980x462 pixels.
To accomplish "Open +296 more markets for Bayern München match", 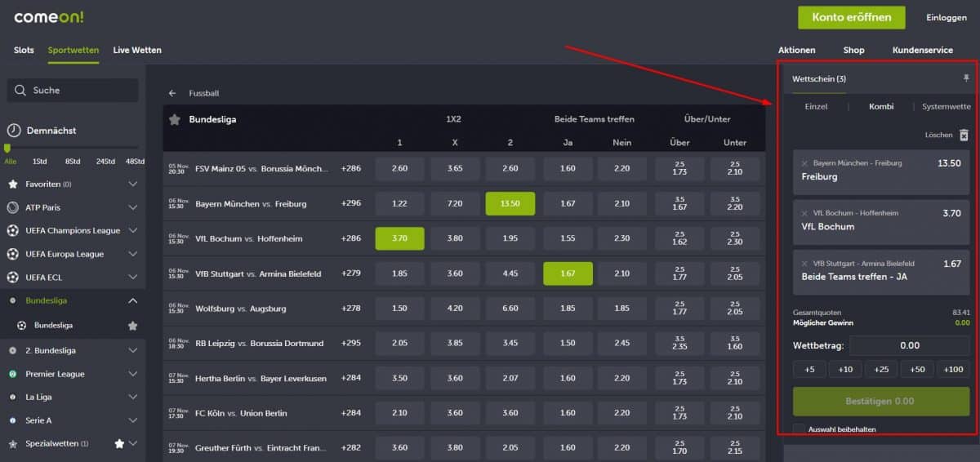I will (351, 203).
